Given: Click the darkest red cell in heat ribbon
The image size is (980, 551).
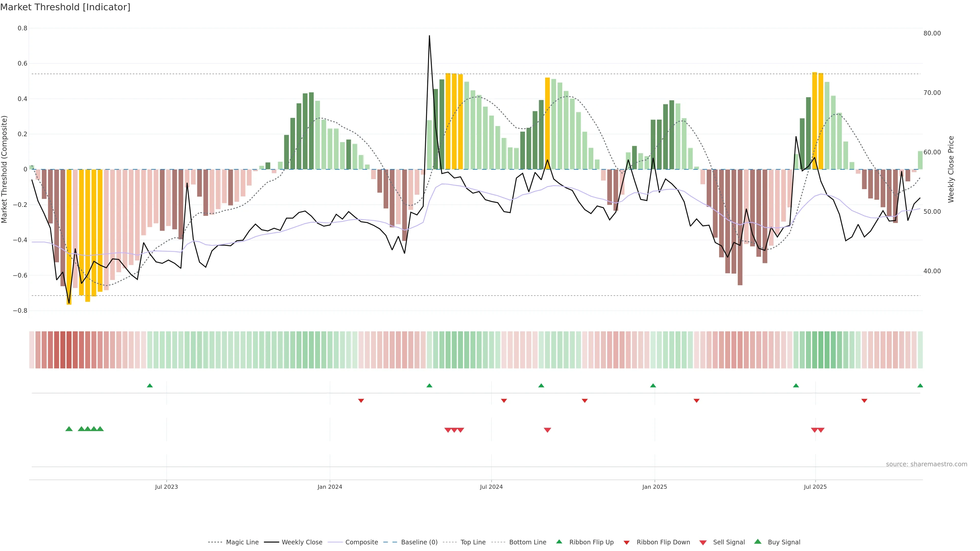Looking at the screenshot, I should 69,350.
